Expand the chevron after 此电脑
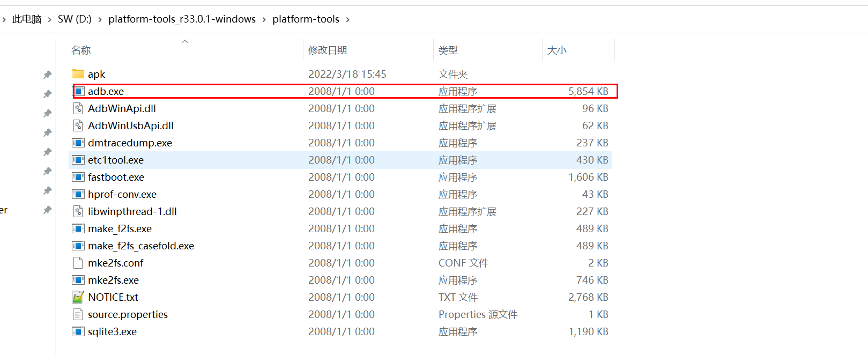This screenshot has width=868, height=355. click(50, 19)
